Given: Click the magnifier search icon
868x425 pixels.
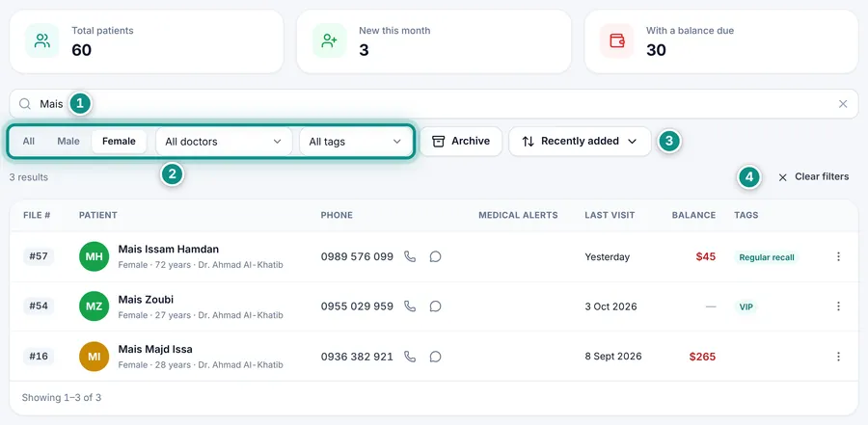Looking at the screenshot, I should (x=25, y=104).
